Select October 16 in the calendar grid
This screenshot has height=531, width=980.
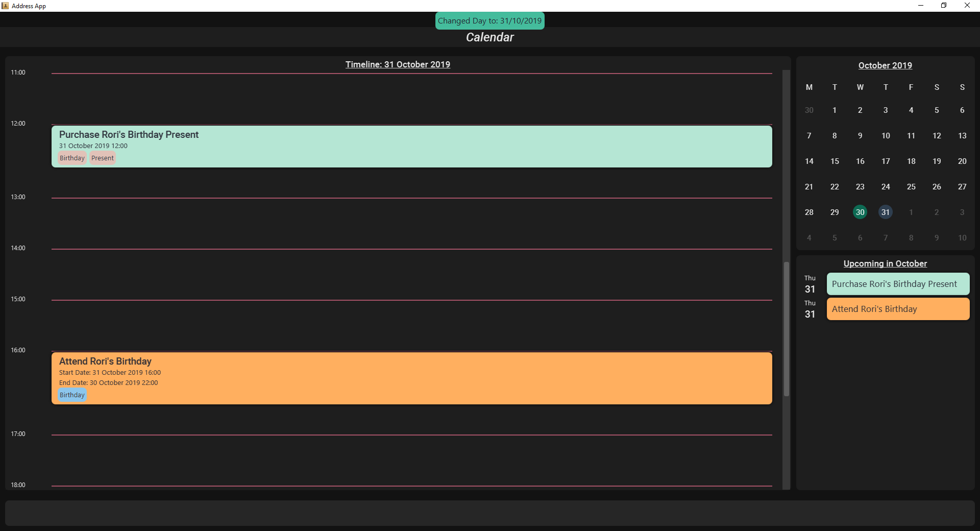point(860,161)
